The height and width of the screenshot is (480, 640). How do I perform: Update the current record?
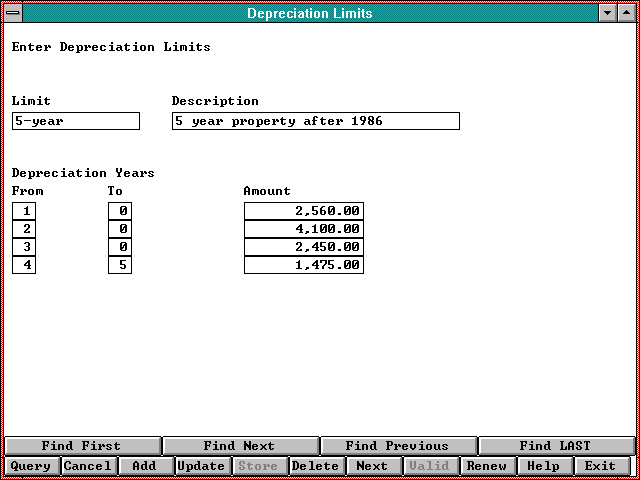(201, 466)
